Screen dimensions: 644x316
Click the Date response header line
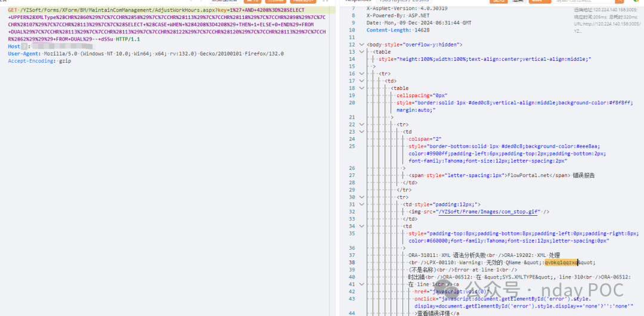coord(419,23)
